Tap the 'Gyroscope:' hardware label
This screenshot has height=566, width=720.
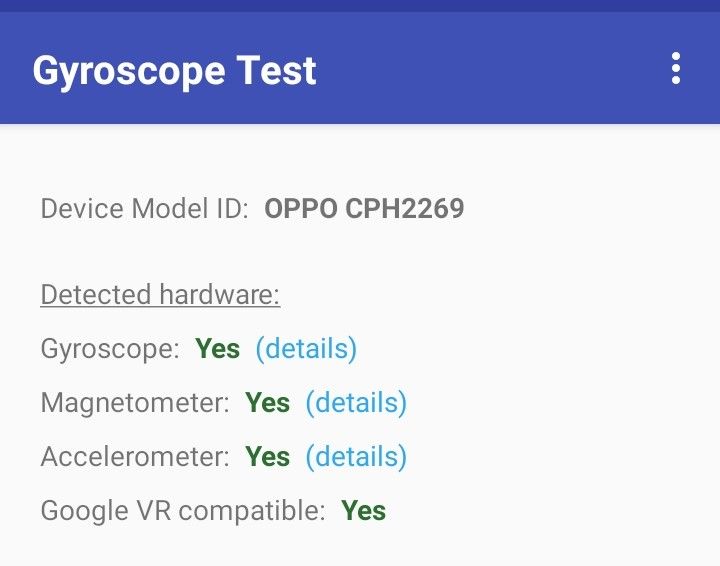[110, 348]
